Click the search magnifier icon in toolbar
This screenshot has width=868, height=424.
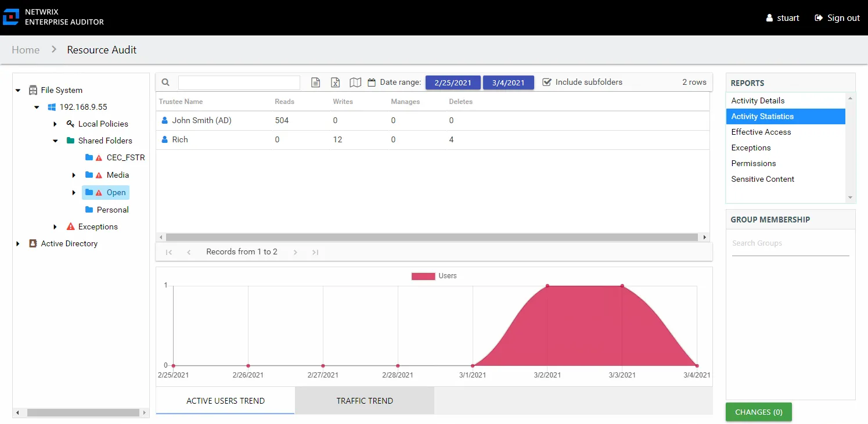point(165,82)
